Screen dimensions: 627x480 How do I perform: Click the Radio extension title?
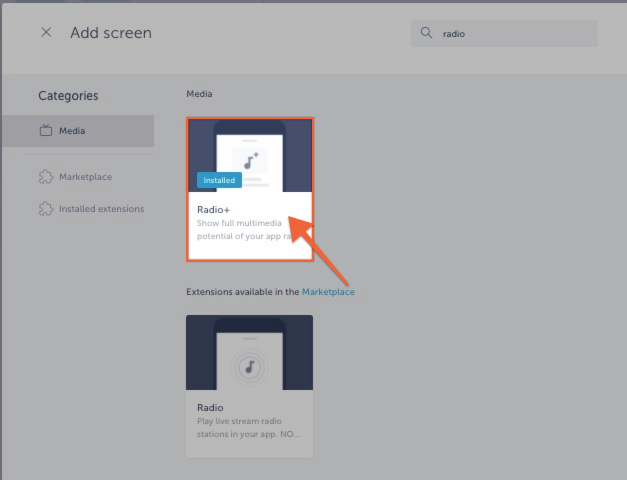click(210, 408)
